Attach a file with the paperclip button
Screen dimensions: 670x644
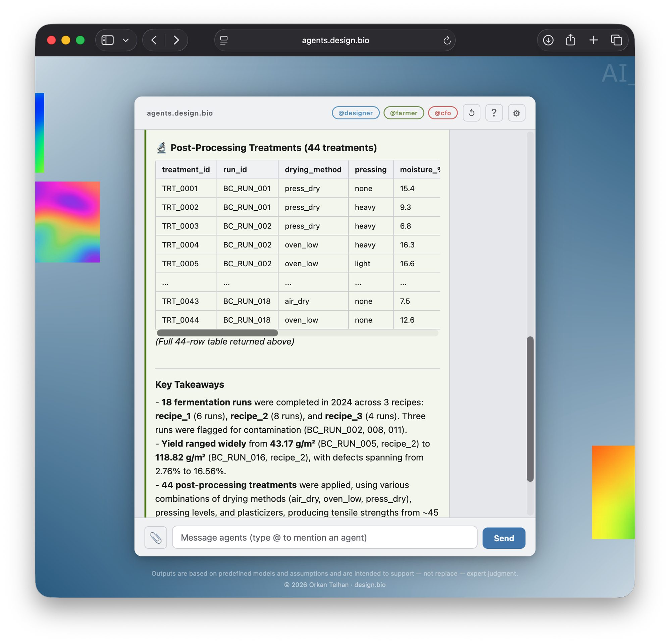pos(156,538)
